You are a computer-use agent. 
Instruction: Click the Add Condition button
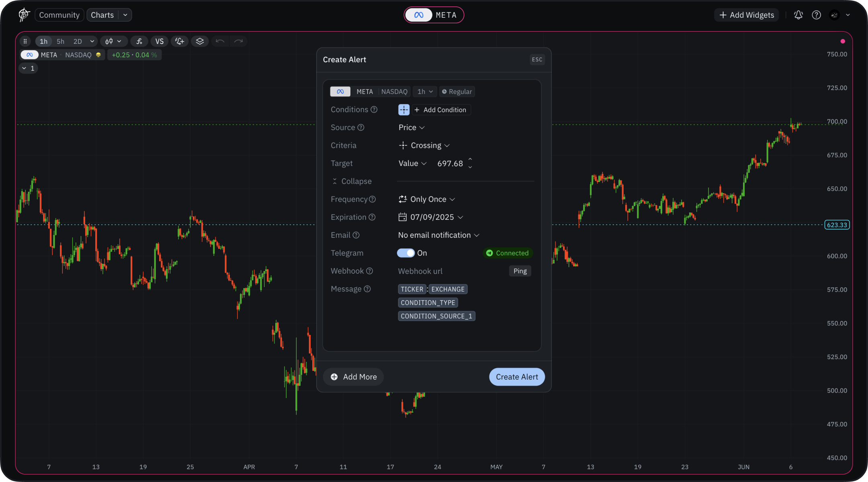coord(441,110)
